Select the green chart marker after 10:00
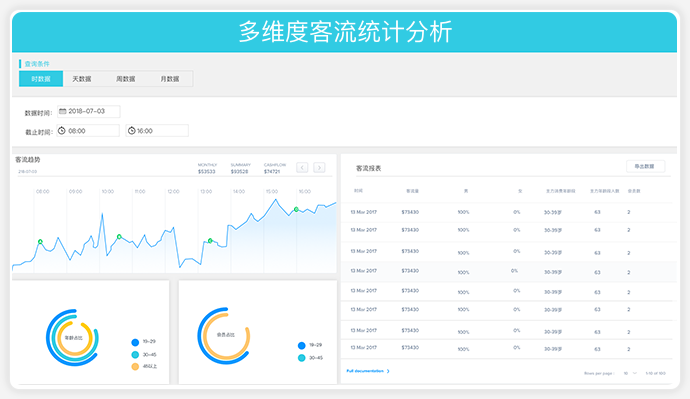Image resolution: width=690 pixels, height=399 pixels. (119, 237)
